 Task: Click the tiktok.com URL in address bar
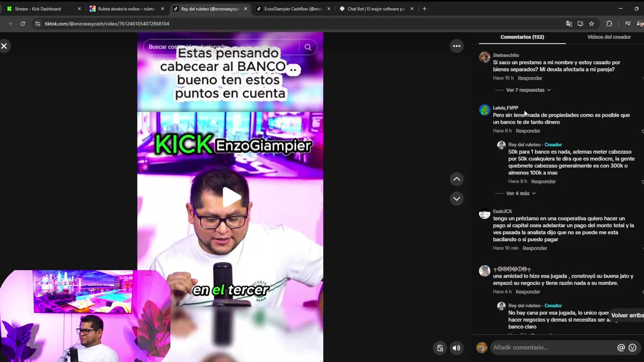(107, 24)
